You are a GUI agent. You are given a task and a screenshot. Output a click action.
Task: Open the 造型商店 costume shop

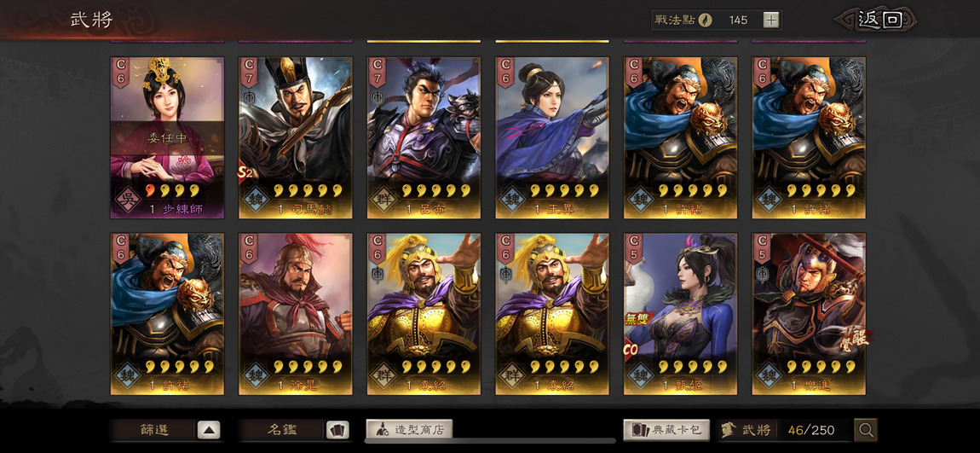click(x=409, y=430)
